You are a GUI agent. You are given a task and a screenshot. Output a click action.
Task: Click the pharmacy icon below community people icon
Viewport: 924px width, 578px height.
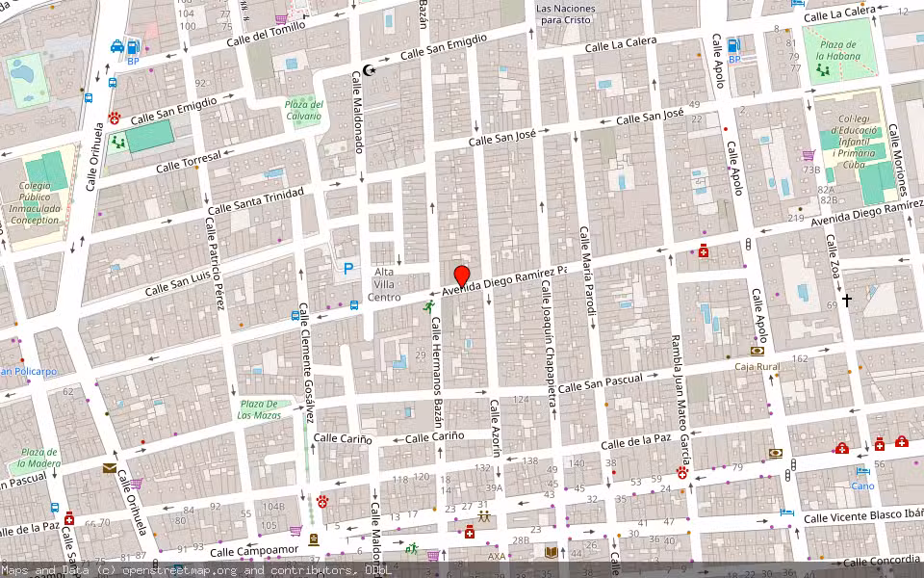pyautogui.click(x=469, y=533)
